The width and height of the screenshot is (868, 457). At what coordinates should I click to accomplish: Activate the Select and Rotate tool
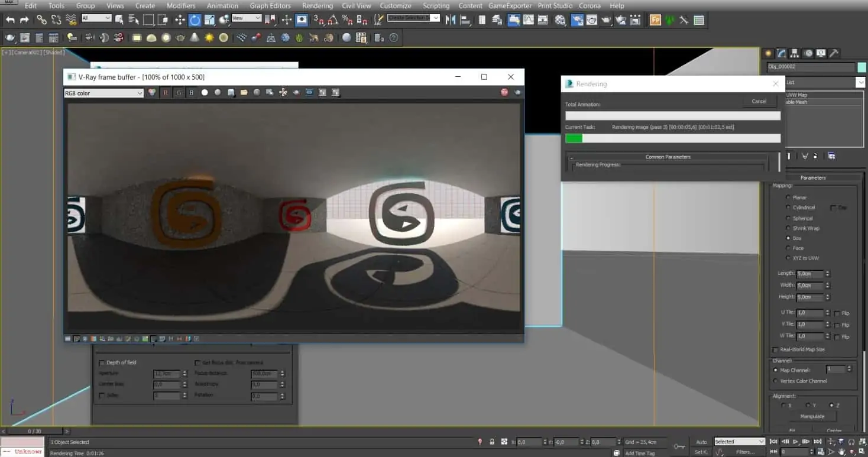coord(195,20)
